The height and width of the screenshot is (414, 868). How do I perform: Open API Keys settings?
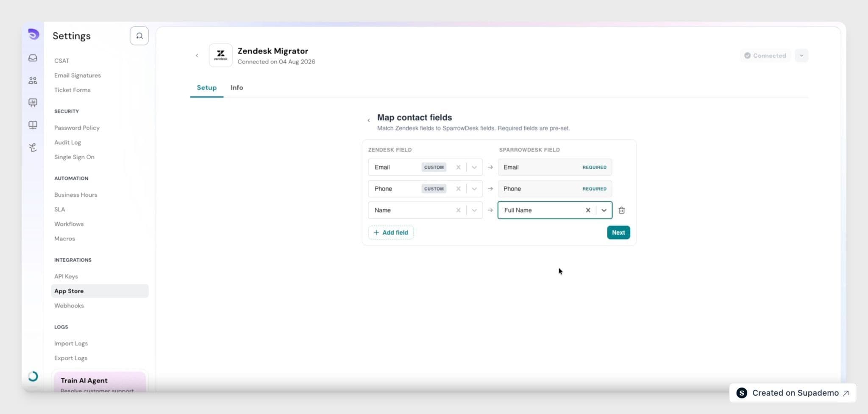click(66, 277)
